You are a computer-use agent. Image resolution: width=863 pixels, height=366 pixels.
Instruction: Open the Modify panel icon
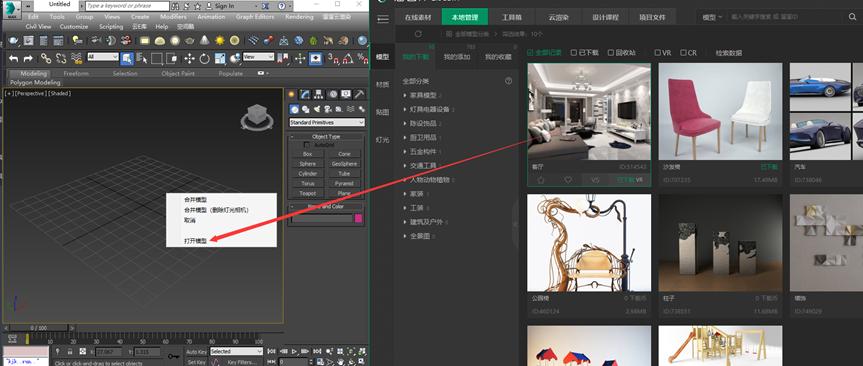click(x=305, y=95)
